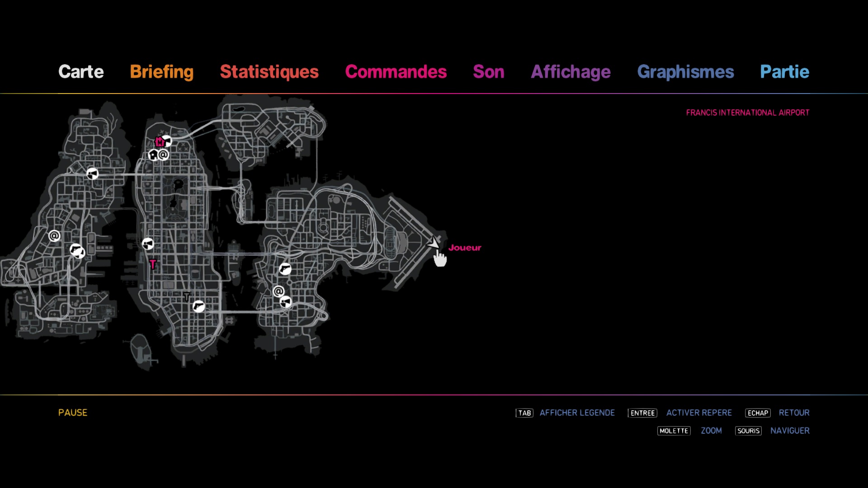Click the ENTREE key hint box
The height and width of the screenshot is (488, 868).
point(642,413)
